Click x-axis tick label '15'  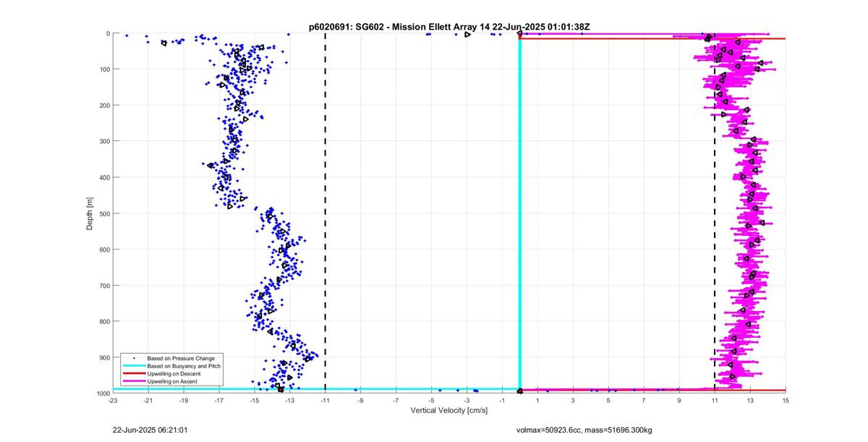click(x=786, y=399)
